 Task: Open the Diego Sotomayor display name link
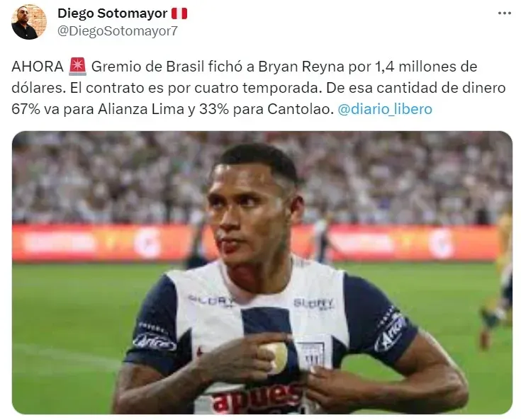[x=112, y=13]
